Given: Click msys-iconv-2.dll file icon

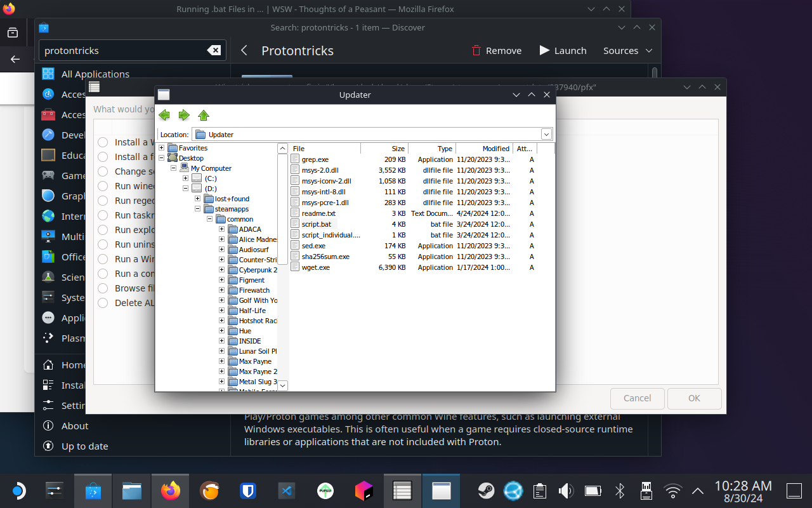Looking at the screenshot, I should click(295, 181).
